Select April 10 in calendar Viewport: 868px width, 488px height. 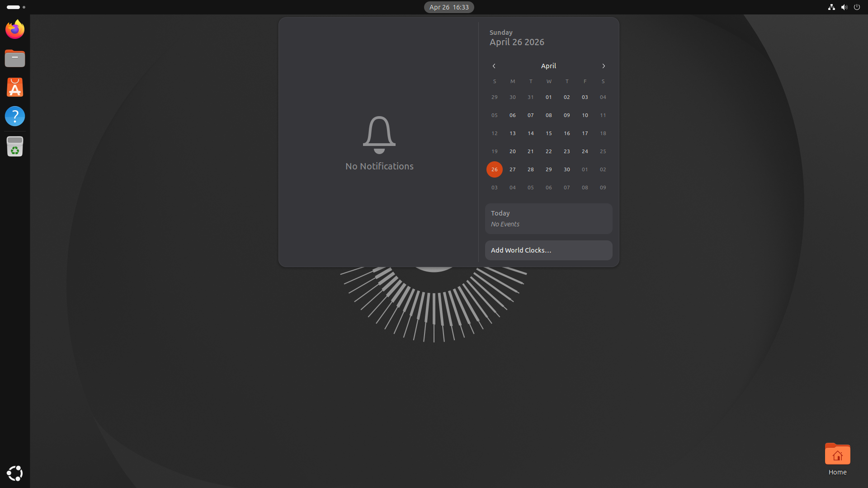(585, 115)
